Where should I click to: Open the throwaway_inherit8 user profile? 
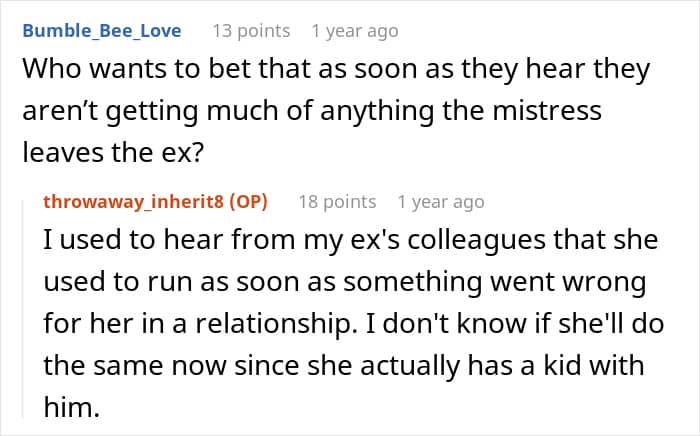[x=133, y=202]
